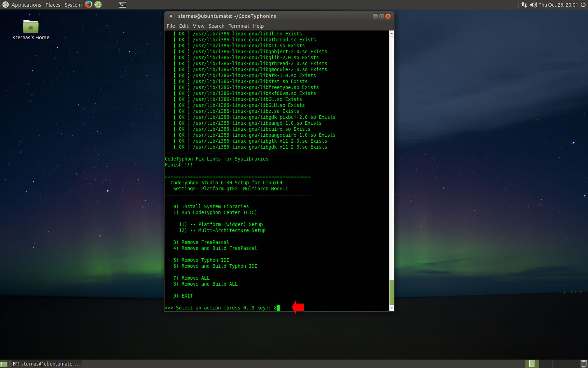
Task: Open the Terminal menu
Action: pyautogui.click(x=239, y=26)
